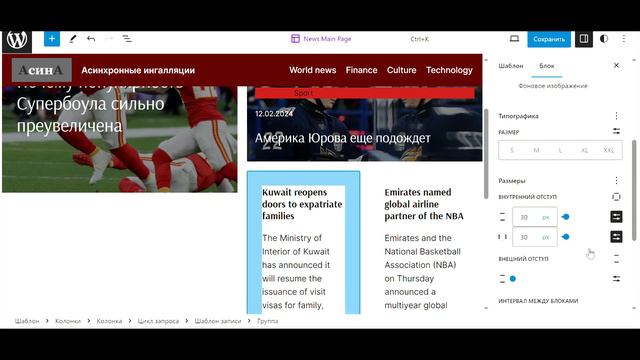Select font size L
640x360 pixels.
click(560, 150)
